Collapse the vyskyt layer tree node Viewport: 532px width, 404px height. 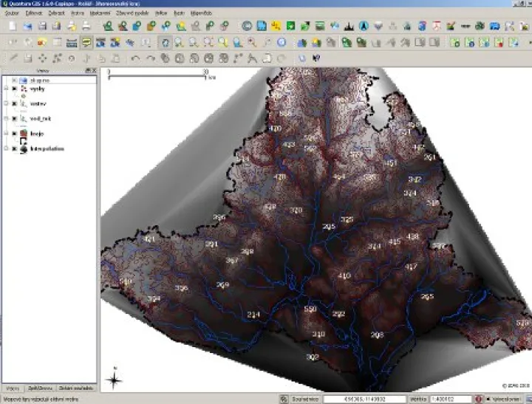click(6, 89)
